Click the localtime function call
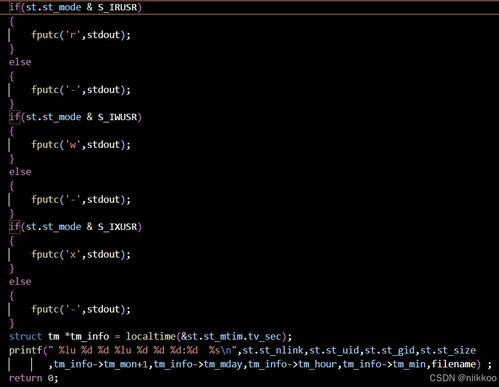Viewport: 499px width, 387px height. (150, 336)
